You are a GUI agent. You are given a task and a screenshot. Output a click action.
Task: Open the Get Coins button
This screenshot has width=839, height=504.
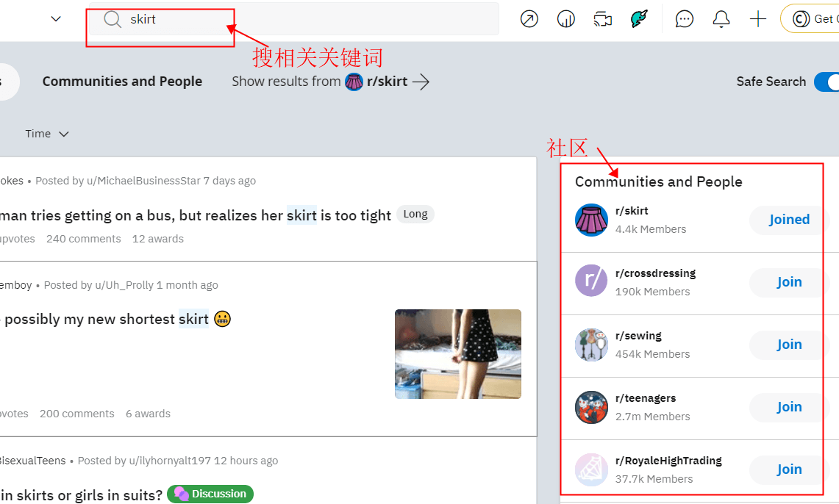[812, 19]
